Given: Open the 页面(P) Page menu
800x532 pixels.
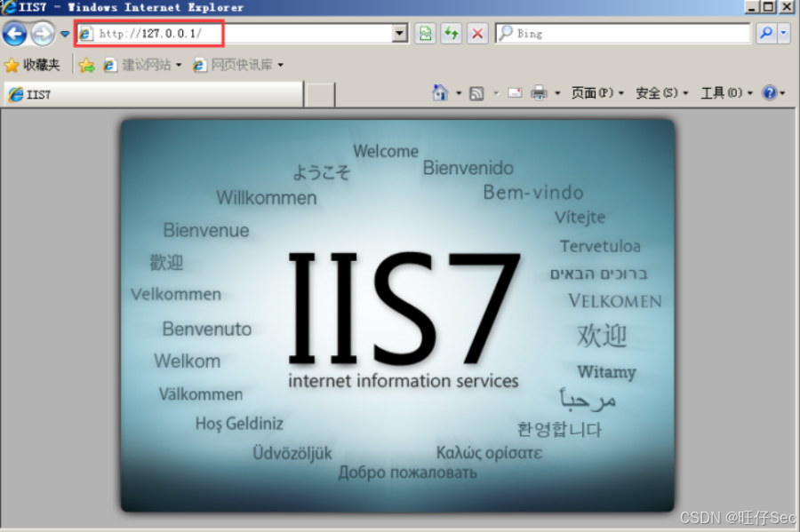Looking at the screenshot, I should (597, 92).
